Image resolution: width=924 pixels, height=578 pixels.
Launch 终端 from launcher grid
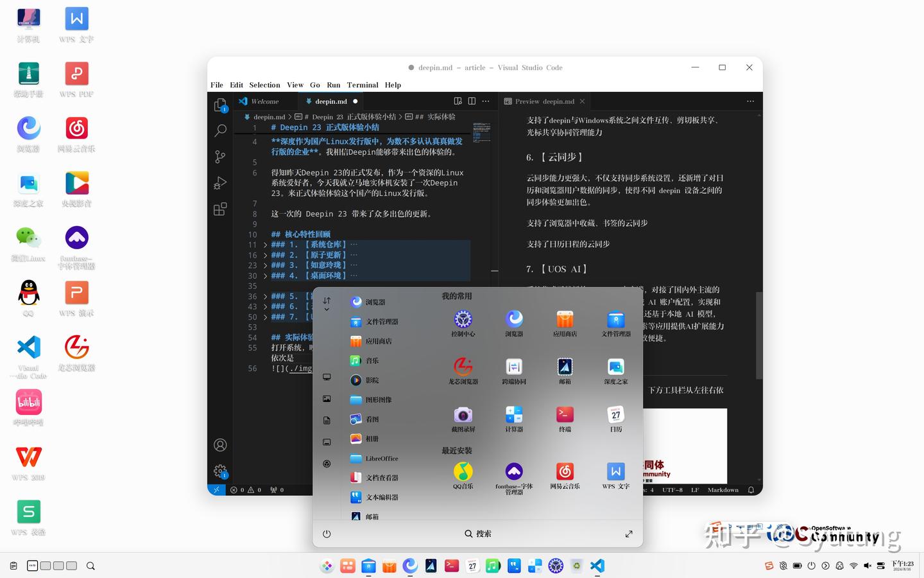[x=565, y=419]
